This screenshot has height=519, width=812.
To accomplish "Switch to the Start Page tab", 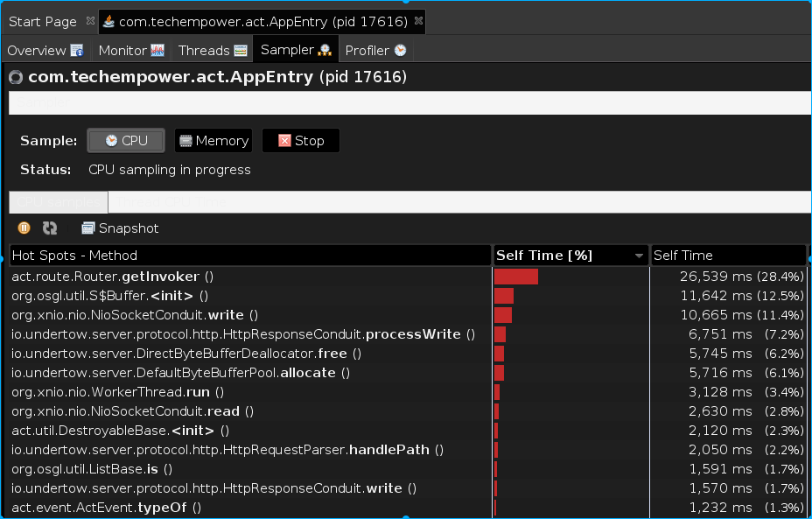I will pyautogui.click(x=43, y=21).
